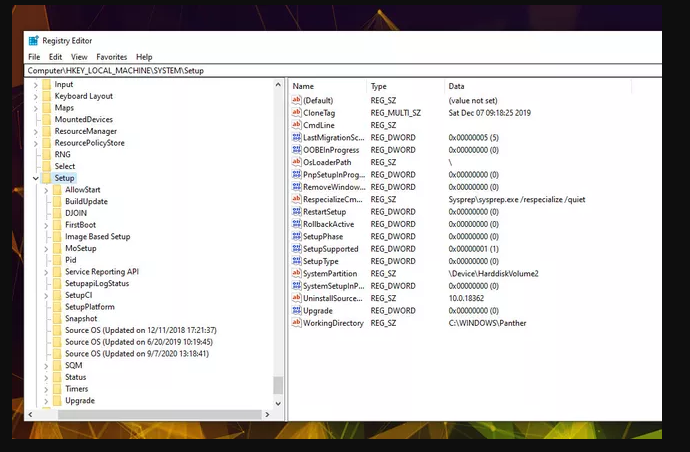This screenshot has width=690, height=452.
Task: Open the View menu
Action: pos(79,57)
